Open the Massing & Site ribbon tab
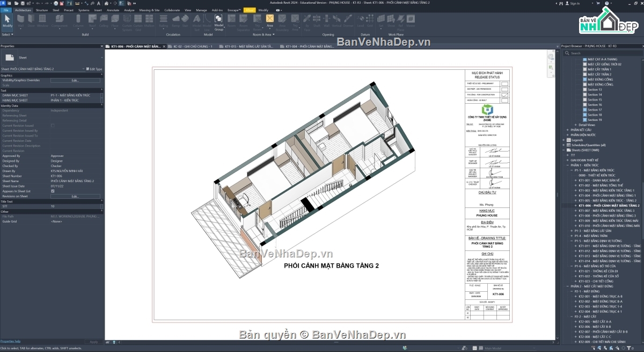 (x=149, y=10)
